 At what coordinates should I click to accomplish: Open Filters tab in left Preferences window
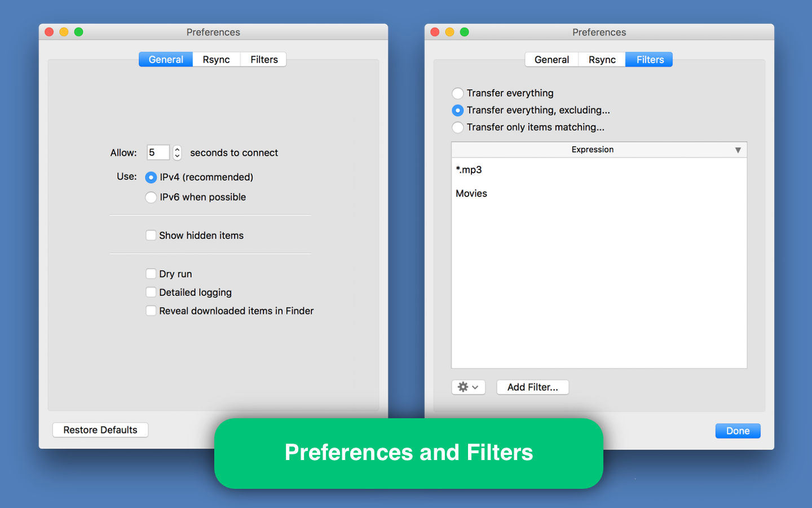264,59
